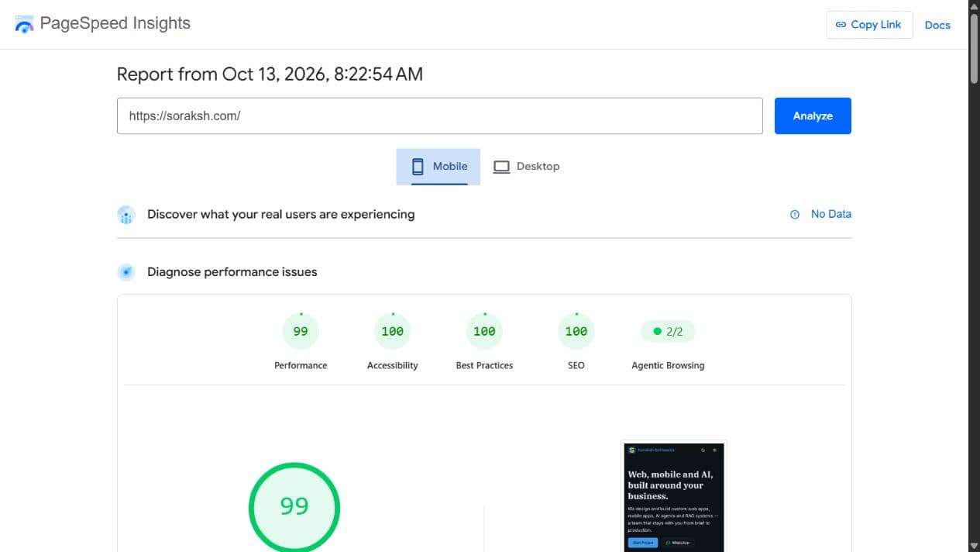Click the 'Diagnose performance issues' heading
This screenshot has width=980, height=552.
(232, 272)
